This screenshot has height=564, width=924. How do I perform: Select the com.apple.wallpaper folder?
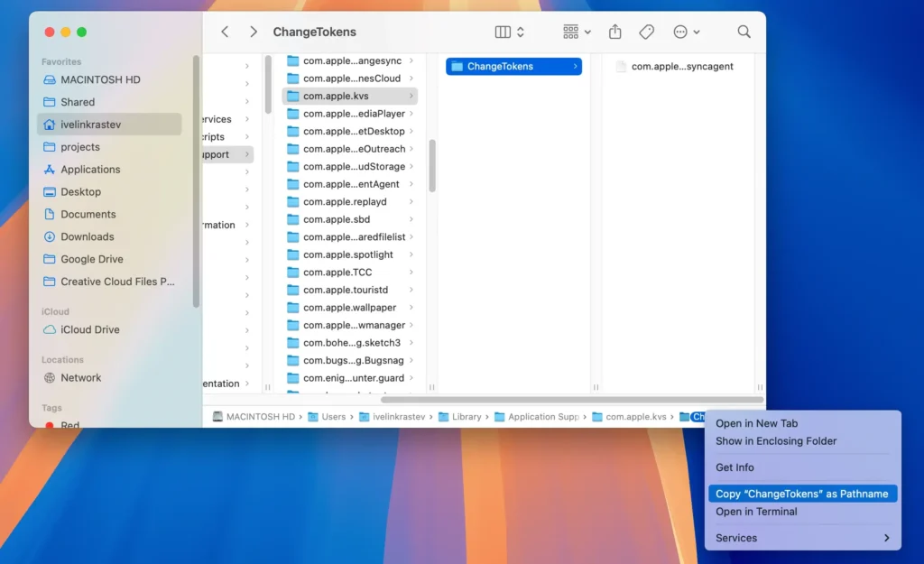350,308
